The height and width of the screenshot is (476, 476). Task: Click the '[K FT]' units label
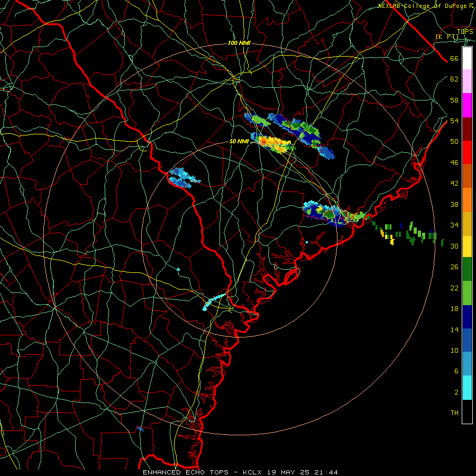[x=447, y=36]
